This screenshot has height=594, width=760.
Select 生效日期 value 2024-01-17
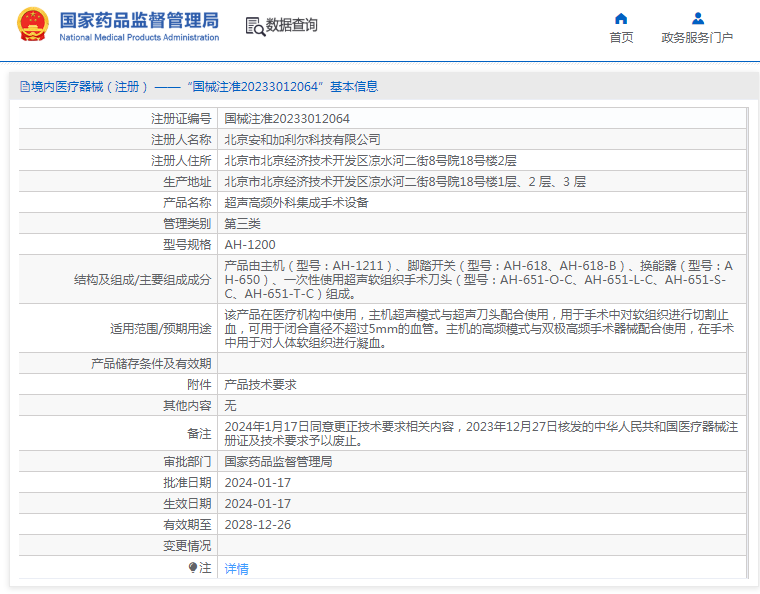click(x=258, y=504)
